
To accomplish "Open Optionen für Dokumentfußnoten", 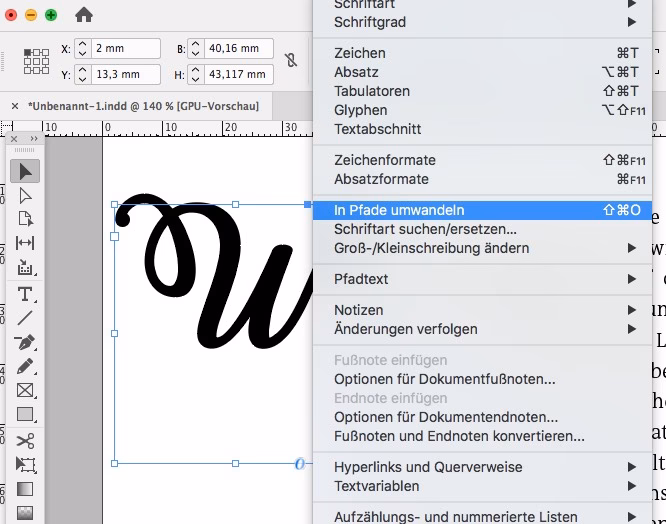I will click(483, 379).
